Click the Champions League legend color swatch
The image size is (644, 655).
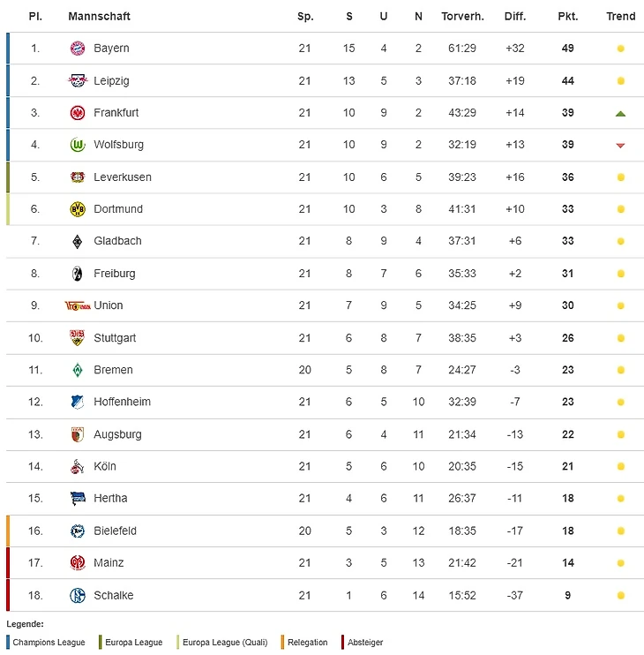[8, 642]
